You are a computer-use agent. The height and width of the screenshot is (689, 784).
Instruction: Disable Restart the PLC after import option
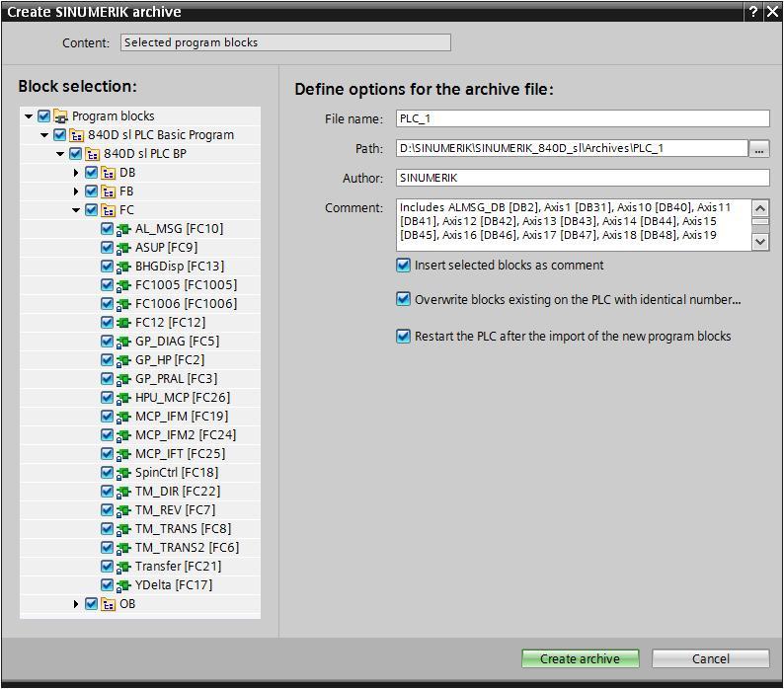403,336
